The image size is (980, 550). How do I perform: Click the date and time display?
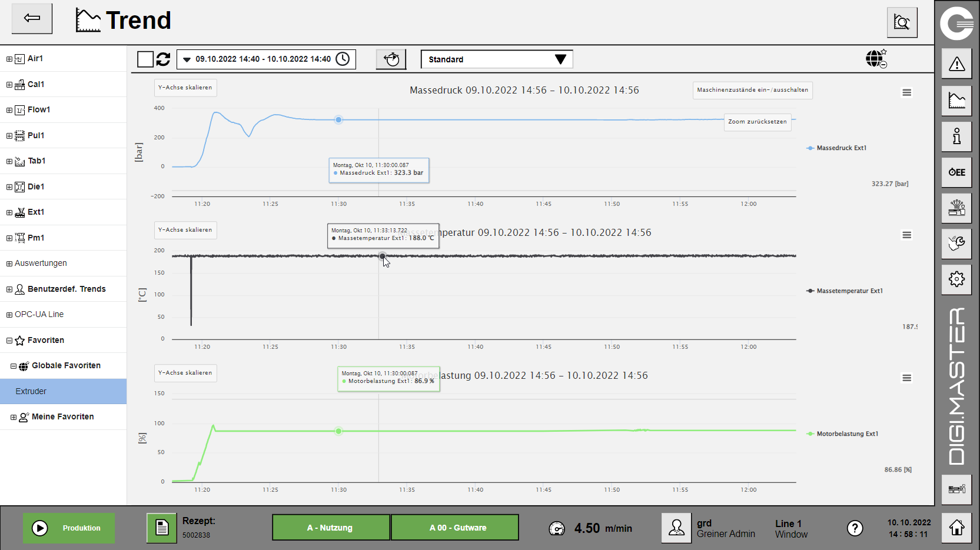[909, 528]
